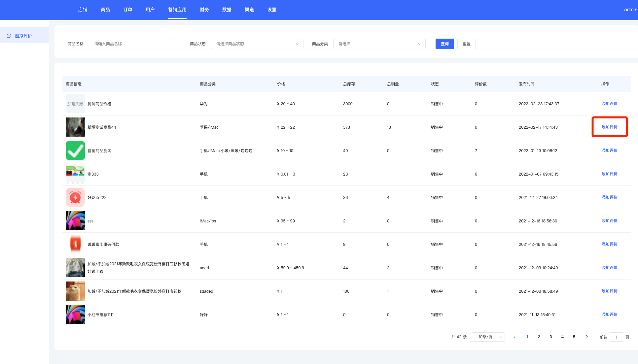Viewport: 638px width, 364px height.
Task: Open the 10条/页 page size selector
Action: point(488,337)
